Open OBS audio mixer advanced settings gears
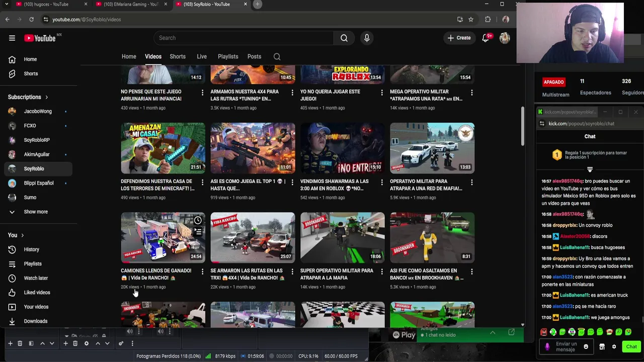 (x=121, y=343)
